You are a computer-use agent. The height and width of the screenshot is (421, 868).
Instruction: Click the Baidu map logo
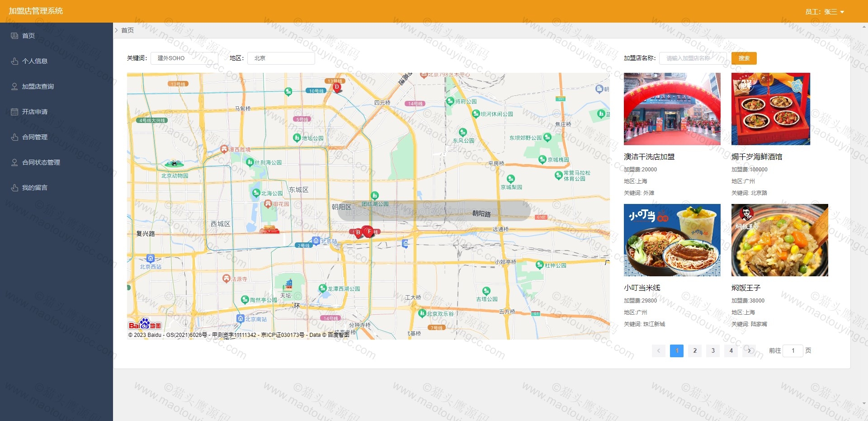[x=145, y=324]
